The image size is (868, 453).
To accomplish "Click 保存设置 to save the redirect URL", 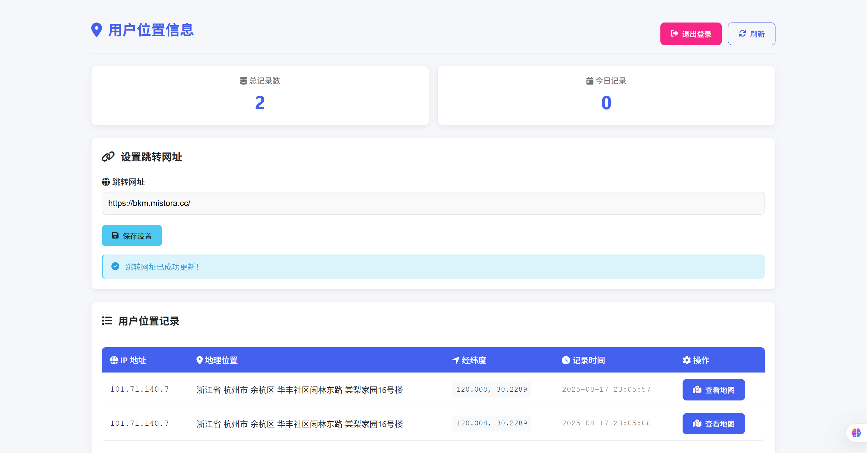I will (x=132, y=235).
